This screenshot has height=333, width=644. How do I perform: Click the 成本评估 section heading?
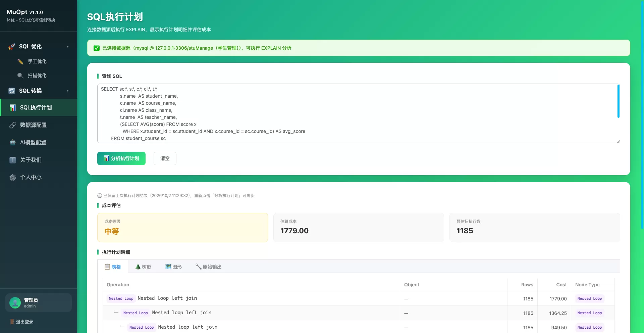111,205
